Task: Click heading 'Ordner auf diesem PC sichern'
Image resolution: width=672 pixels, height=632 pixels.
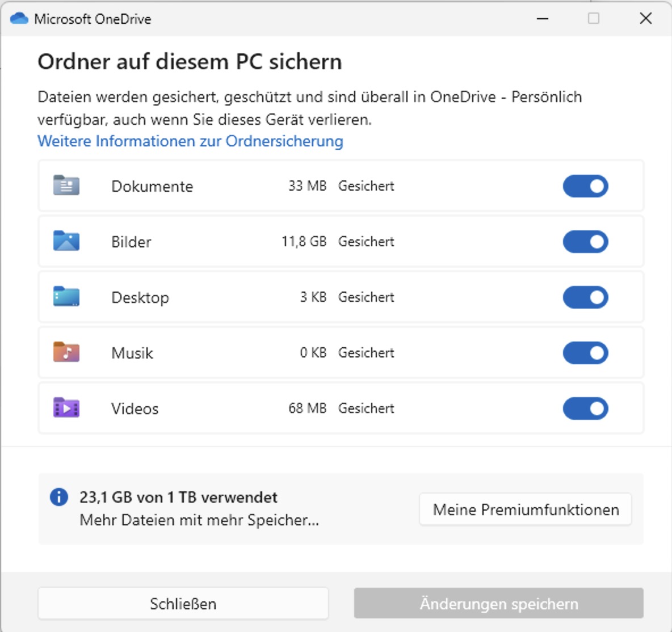Action: (190, 62)
